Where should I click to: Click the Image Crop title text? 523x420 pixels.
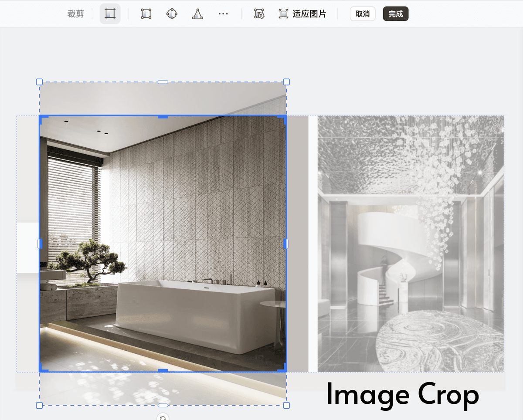click(x=403, y=394)
